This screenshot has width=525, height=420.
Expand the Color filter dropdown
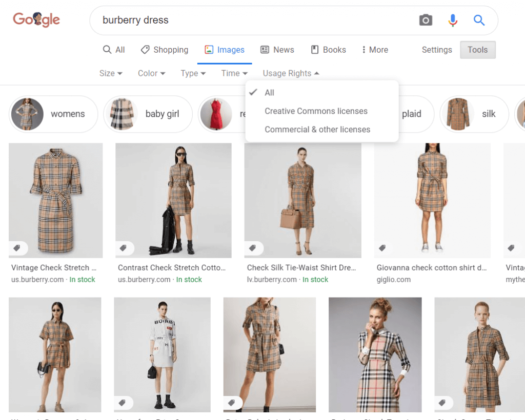coord(152,73)
